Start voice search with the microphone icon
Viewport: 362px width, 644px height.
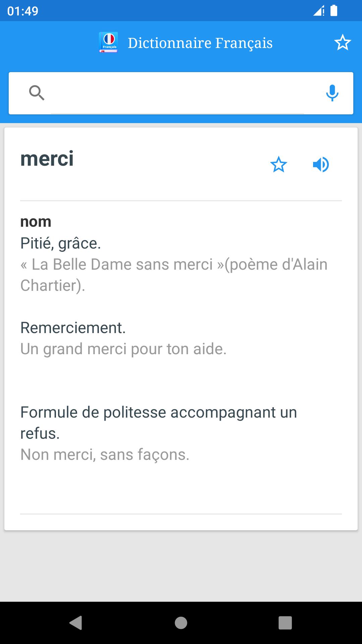click(x=332, y=93)
